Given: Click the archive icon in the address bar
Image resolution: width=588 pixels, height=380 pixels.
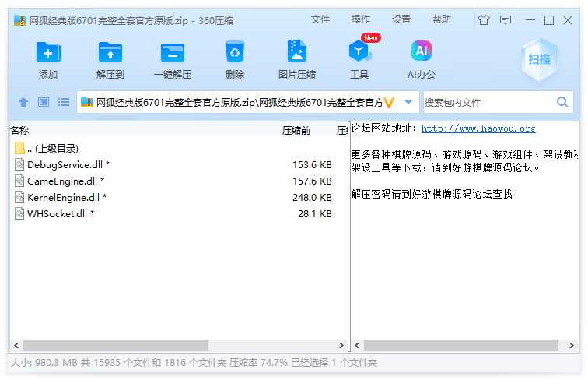Looking at the screenshot, I should 86,102.
